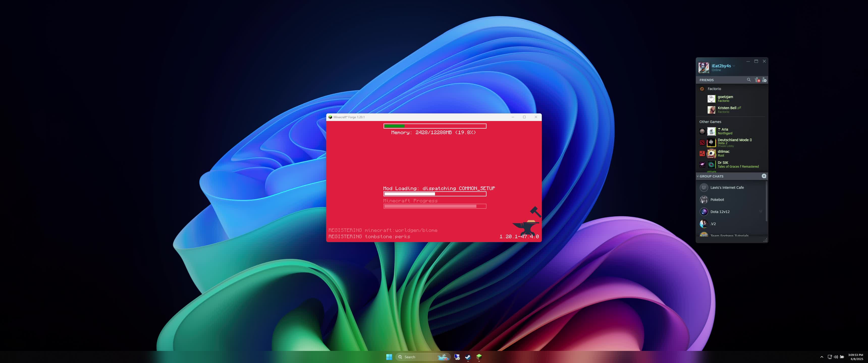The width and height of the screenshot is (868, 363).
Task: Click the Minecraft Progress bar
Action: [x=435, y=206]
